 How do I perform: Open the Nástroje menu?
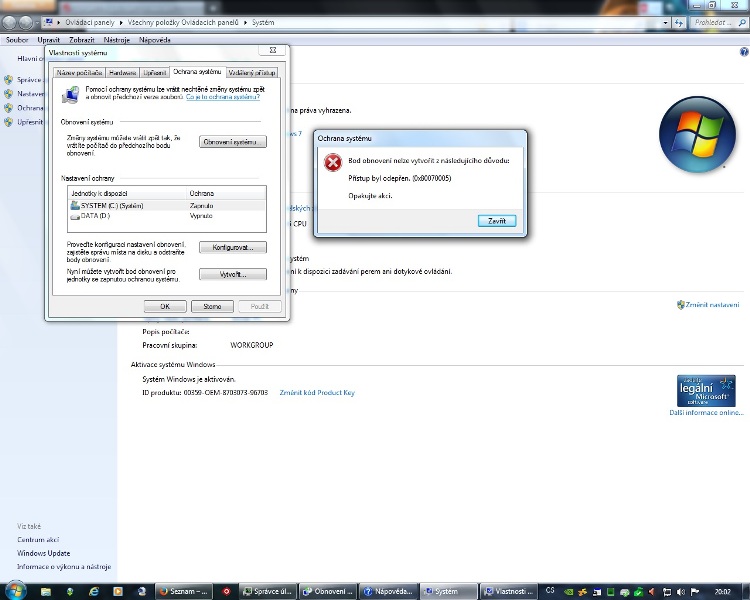point(116,40)
